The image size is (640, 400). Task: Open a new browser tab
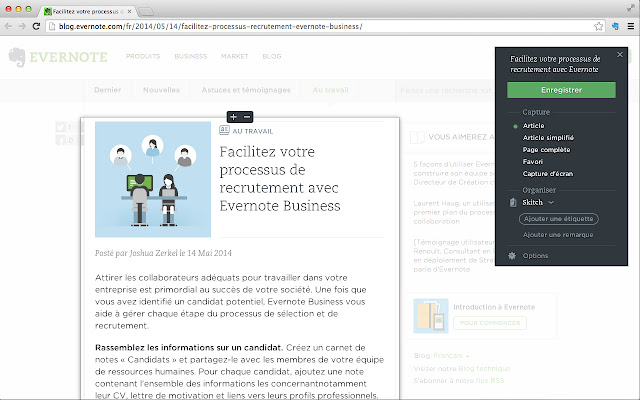[145, 11]
